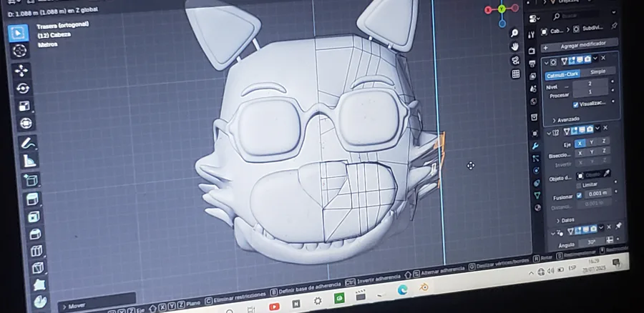Select the Loop Cut tool

click(36, 250)
